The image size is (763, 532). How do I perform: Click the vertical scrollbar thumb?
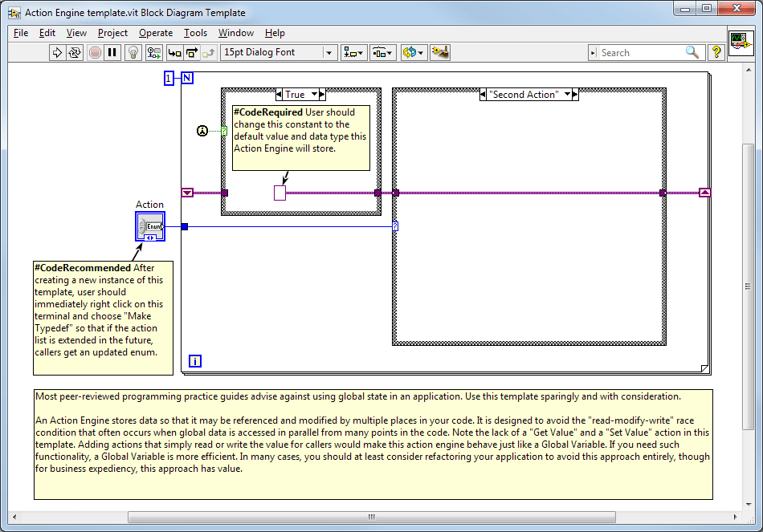pos(748,286)
